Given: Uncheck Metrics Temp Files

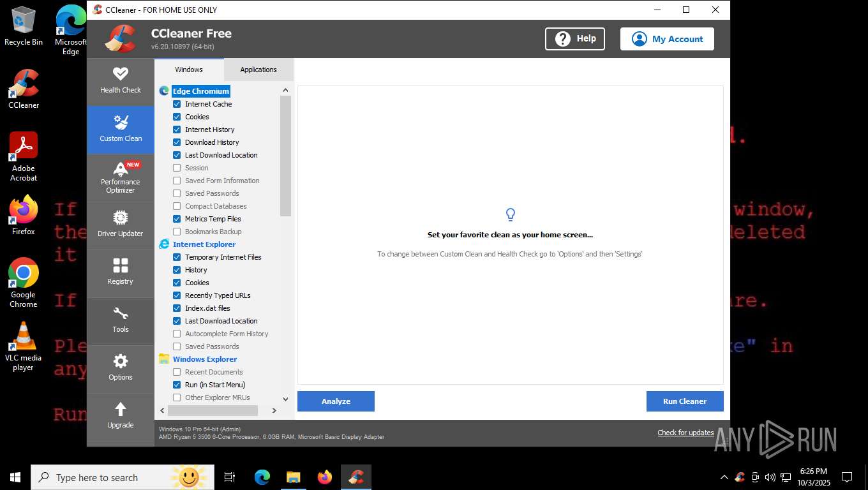Looking at the screenshot, I should (x=177, y=219).
